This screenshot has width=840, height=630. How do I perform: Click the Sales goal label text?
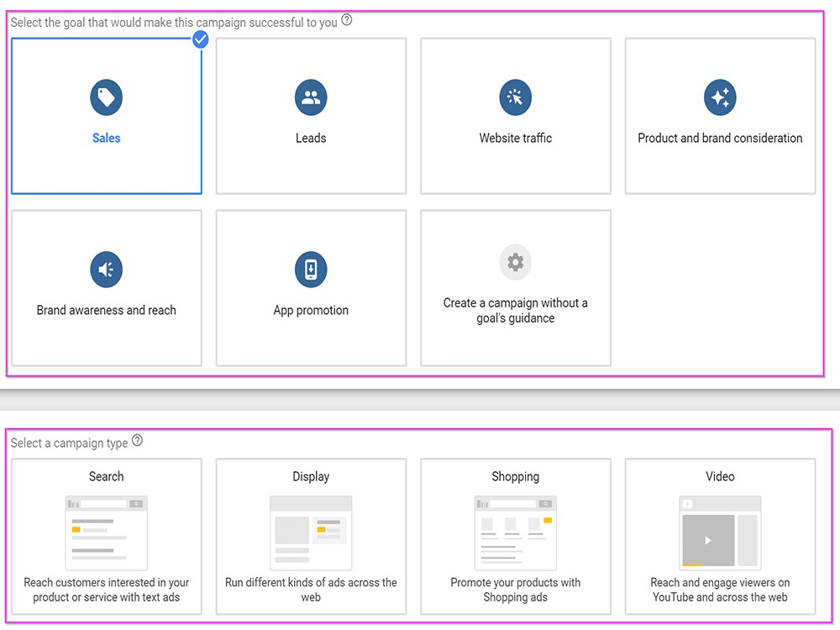coord(106,139)
